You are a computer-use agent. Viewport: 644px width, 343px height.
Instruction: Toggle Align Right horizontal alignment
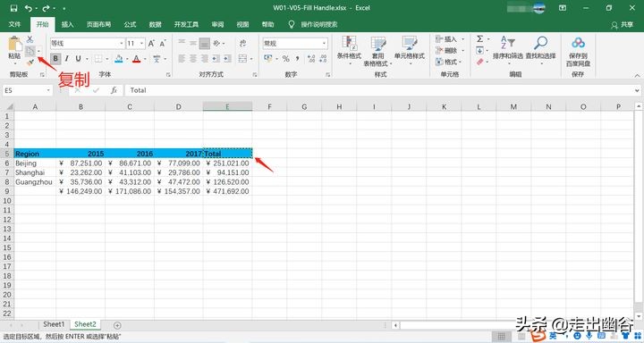pyautogui.click(x=204, y=59)
